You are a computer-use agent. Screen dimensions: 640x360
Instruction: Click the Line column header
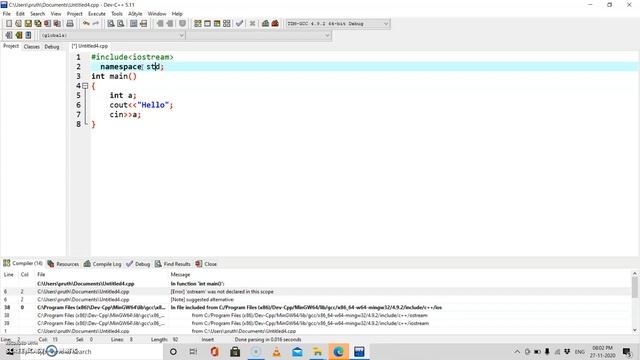(9, 274)
